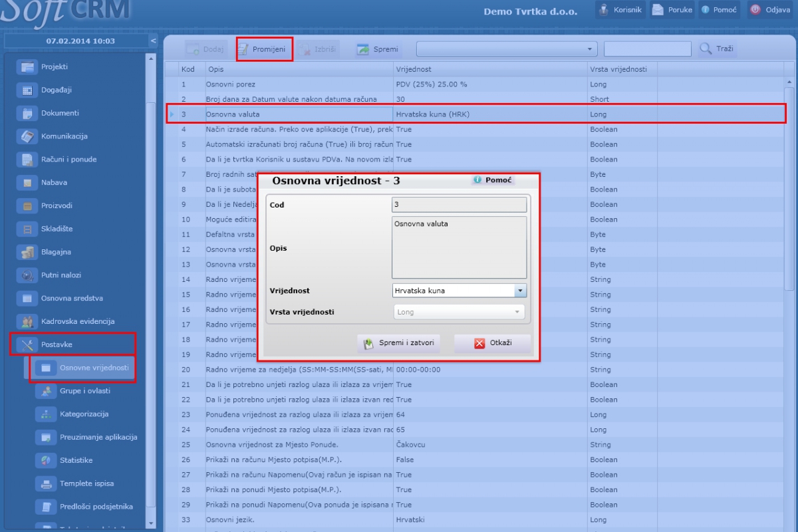
Task: Click the Opis text area in dialog
Action: 459,247
